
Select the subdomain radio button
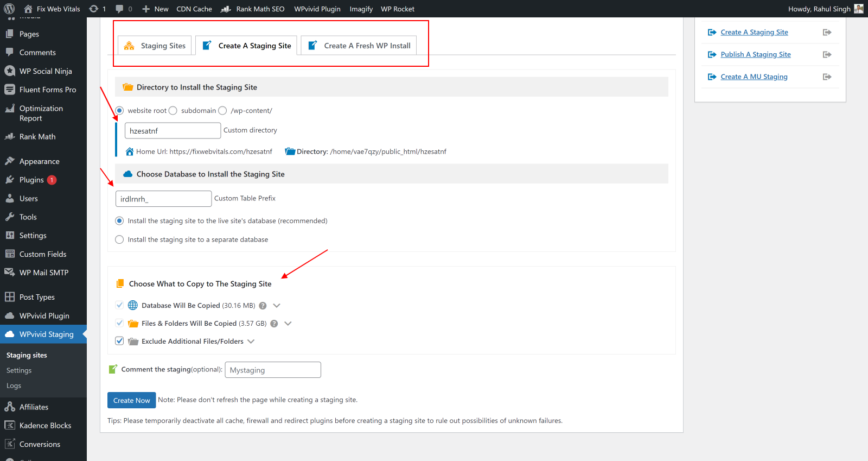(x=173, y=110)
